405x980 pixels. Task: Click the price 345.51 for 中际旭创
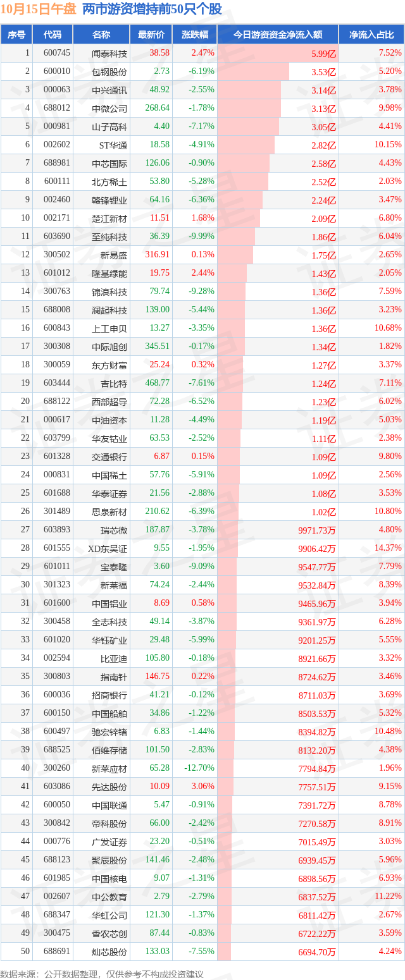pyautogui.click(x=158, y=346)
